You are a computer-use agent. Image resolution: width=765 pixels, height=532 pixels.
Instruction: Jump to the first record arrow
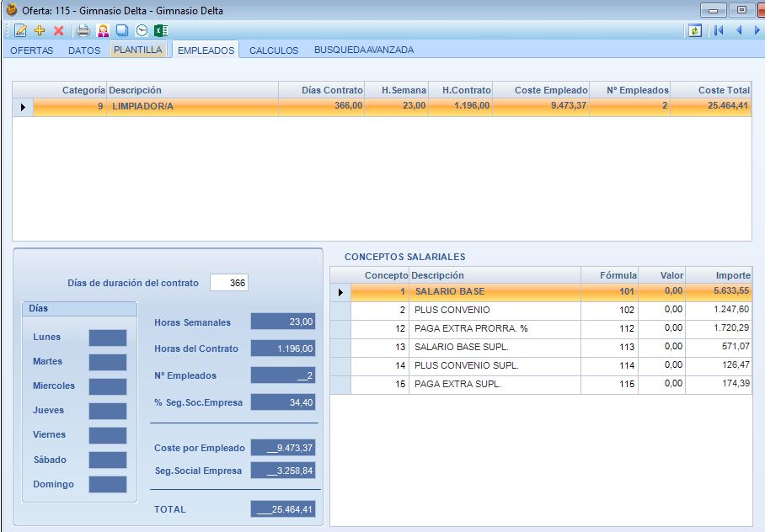point(719,30)
